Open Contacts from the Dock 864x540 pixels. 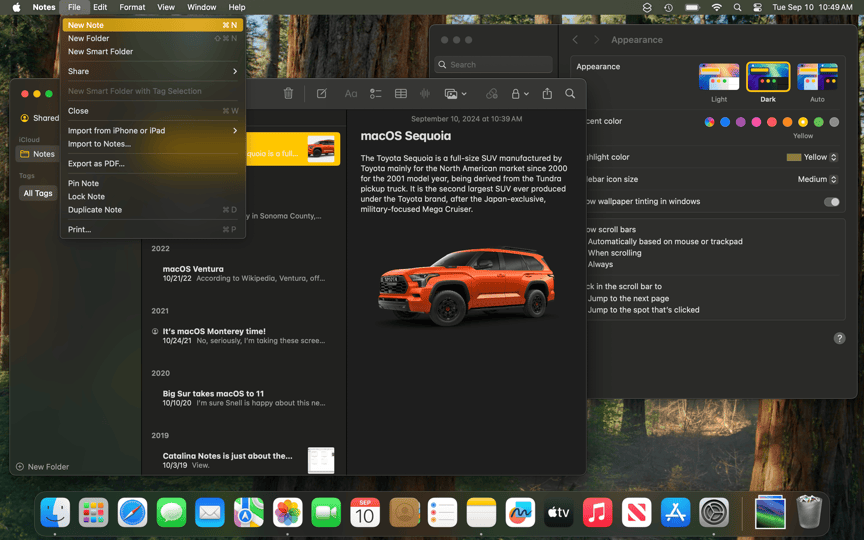click(404, 512)
